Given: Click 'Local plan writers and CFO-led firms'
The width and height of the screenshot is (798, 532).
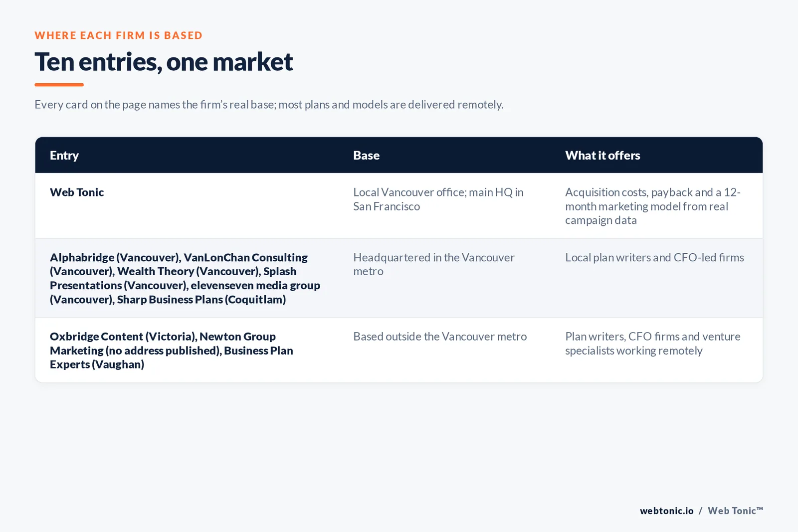Looking at the screenshot, I should point(654,258).
